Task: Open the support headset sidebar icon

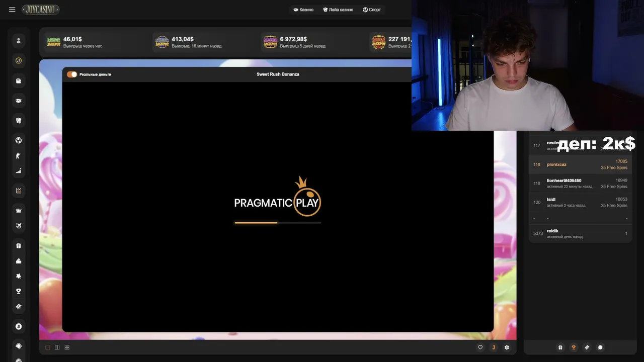Action: click(x=19, y=346)
